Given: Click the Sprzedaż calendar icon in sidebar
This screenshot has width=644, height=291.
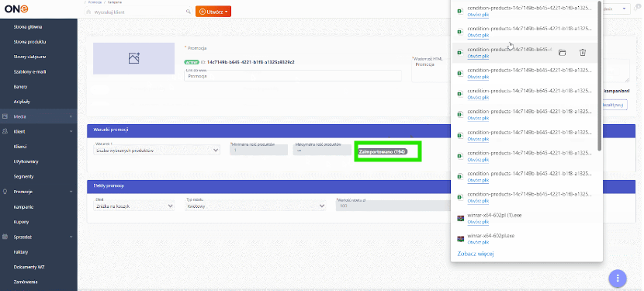Looking at the screenshot, I should [x=5, y=237].
